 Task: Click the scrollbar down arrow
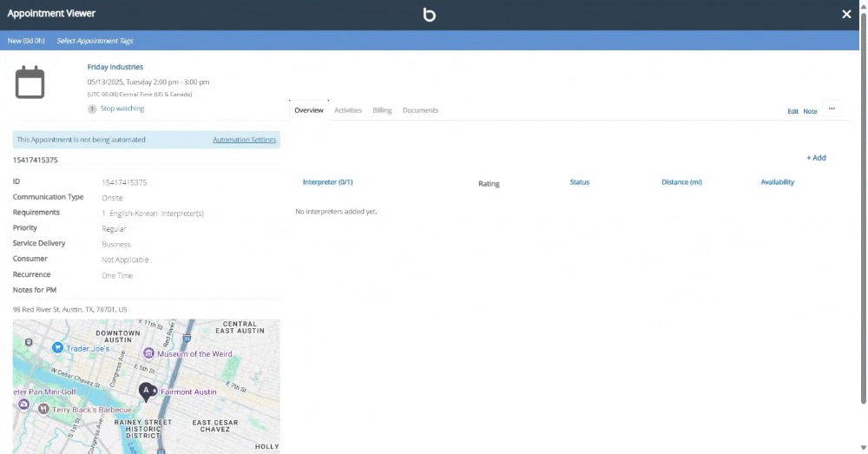click(x=863, y=447)
